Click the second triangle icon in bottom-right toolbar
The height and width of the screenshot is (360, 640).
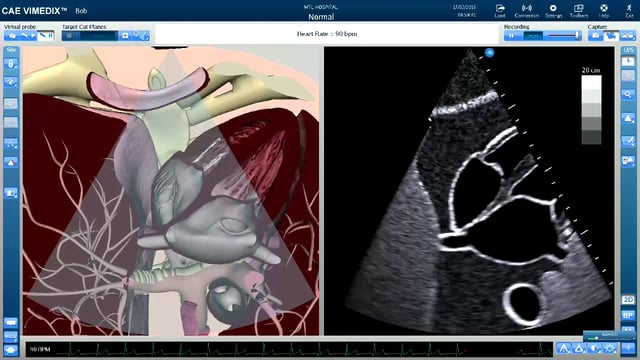point(579,349)
